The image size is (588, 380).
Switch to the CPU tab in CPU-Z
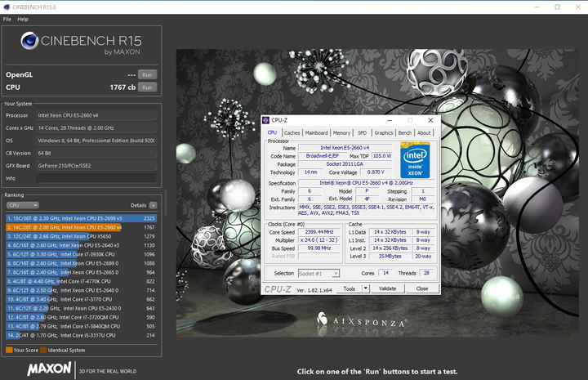[272, 132]
